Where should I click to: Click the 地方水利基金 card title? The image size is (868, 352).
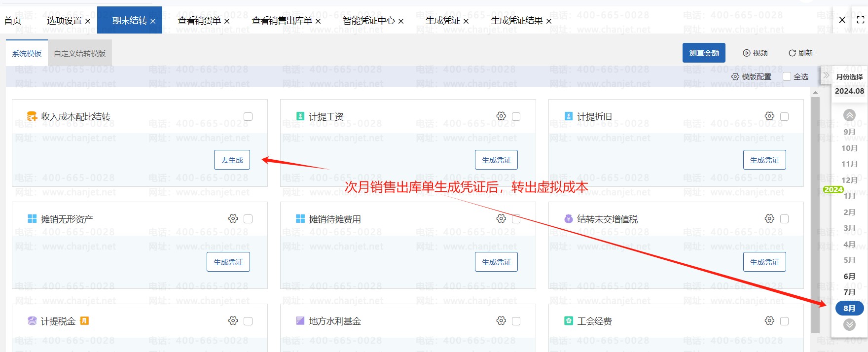(x=335, y=321)
